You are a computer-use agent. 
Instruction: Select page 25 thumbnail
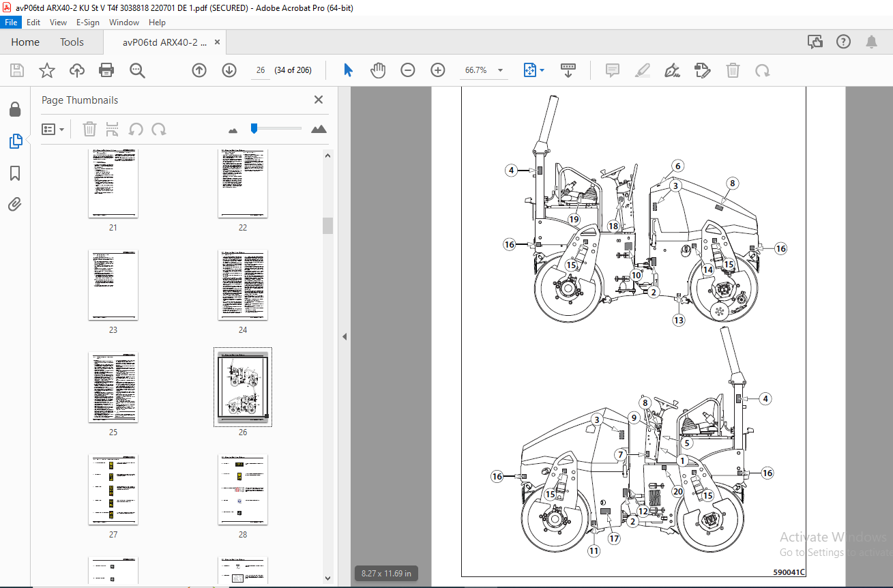(113, 387)
